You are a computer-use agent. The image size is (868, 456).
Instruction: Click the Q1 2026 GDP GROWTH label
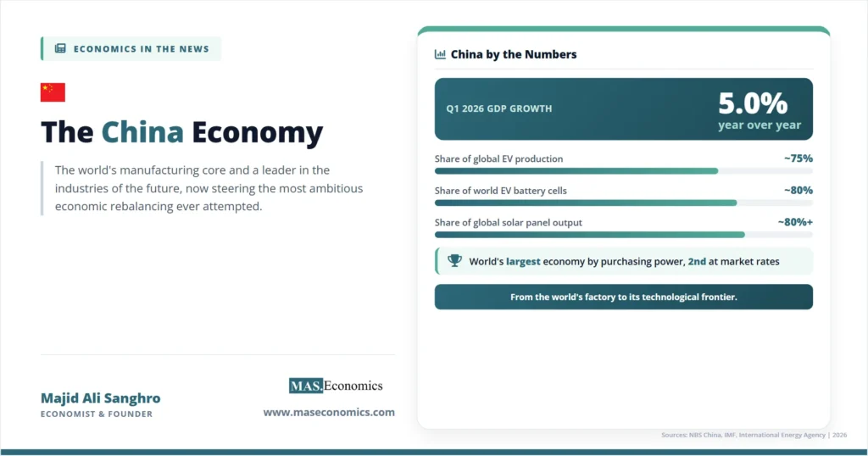point(498,109)
